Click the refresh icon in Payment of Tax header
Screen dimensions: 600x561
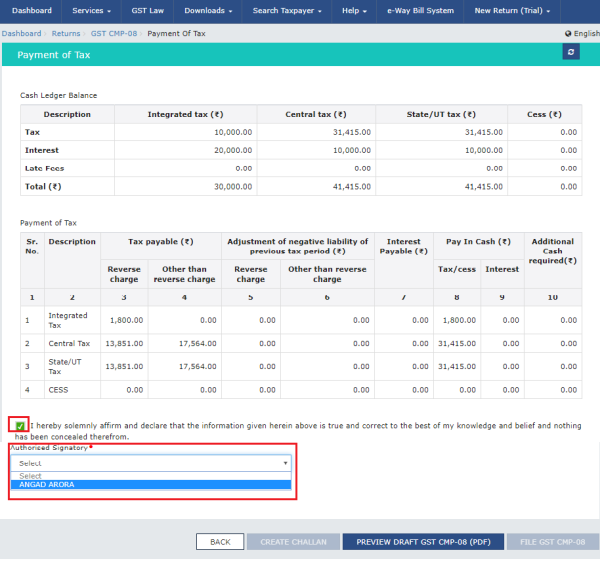[570, 51]
